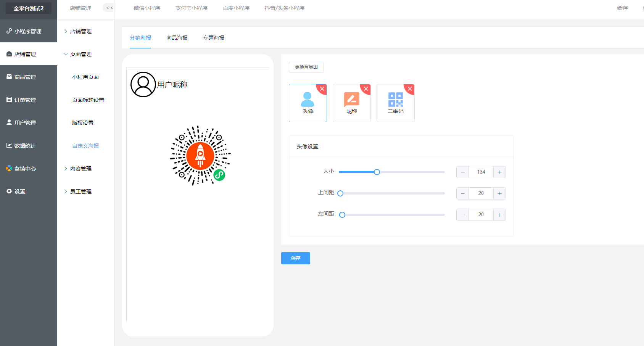
Task: Click the 营销中心 colorful icon
Action: coord(9,168)
